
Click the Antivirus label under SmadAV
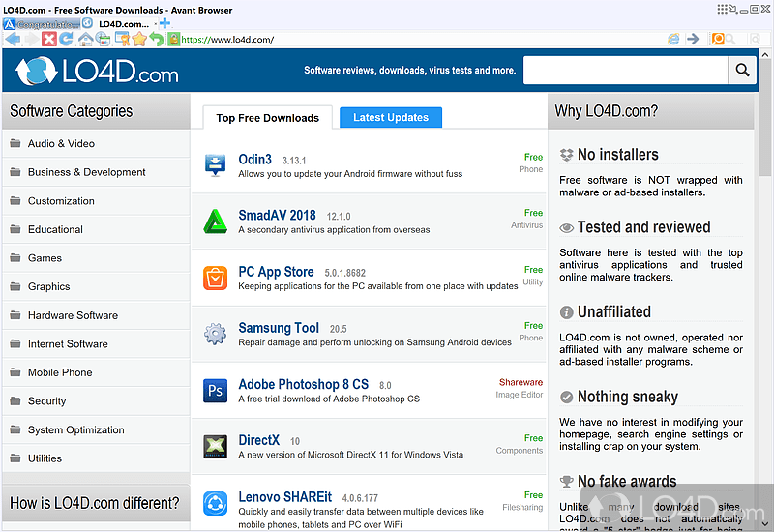[x=526, y=225]
